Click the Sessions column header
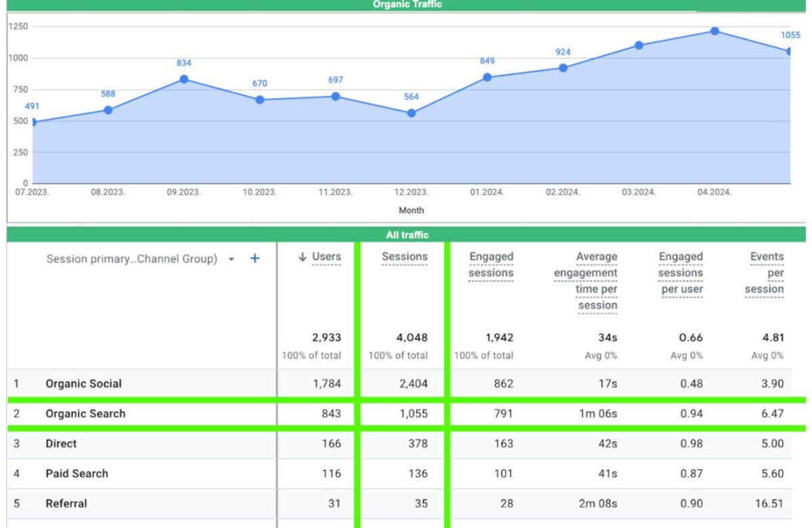 click(x=404, y=257)
